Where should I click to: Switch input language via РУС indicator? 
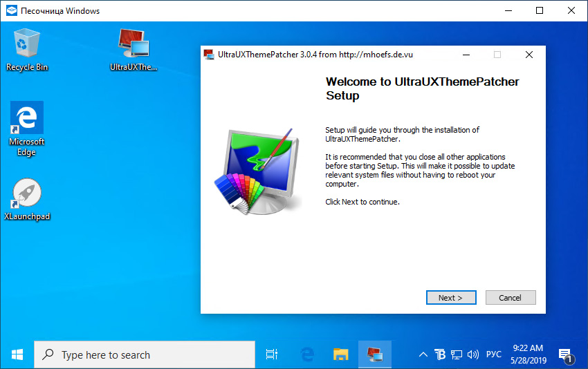[493, 354]
